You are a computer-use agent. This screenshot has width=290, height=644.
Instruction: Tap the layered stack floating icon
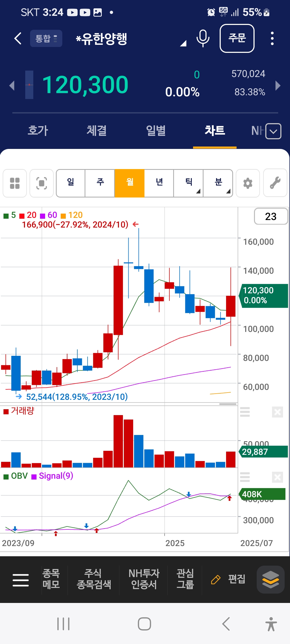click(x=270, y=580)
